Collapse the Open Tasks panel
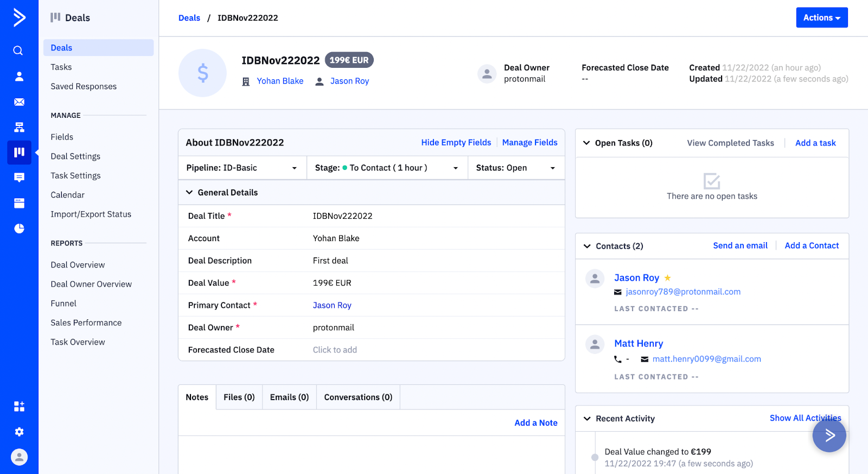Viewport: 868px width, 474px height. 586,143
